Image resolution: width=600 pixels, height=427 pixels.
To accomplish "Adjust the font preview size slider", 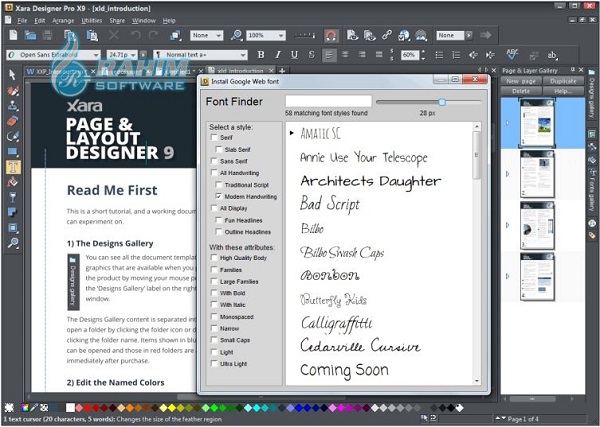I will 442,102.
